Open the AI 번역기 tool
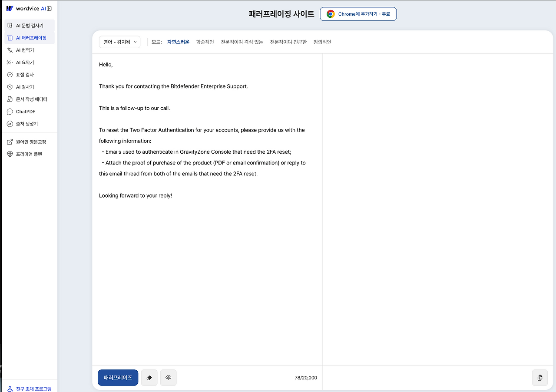 click(26, 50)
